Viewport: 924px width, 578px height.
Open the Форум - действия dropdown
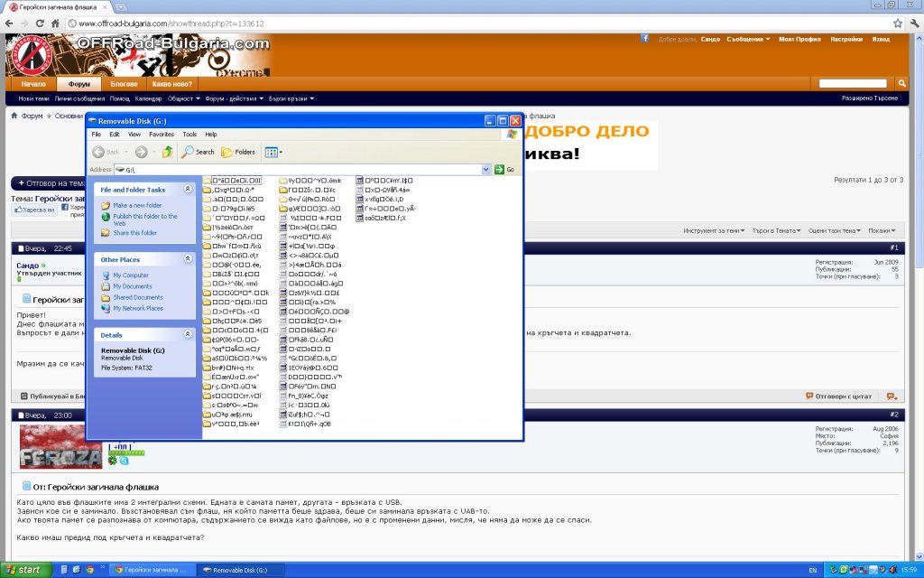pos(234,98)
